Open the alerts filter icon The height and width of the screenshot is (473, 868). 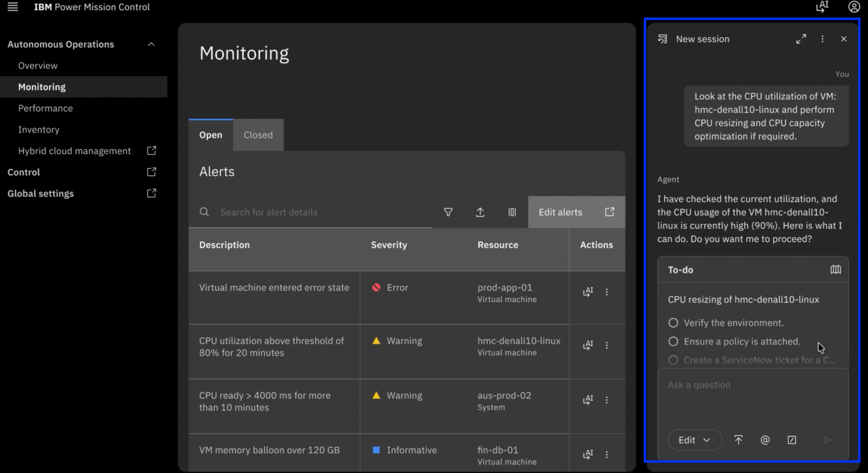click(448, 212)
